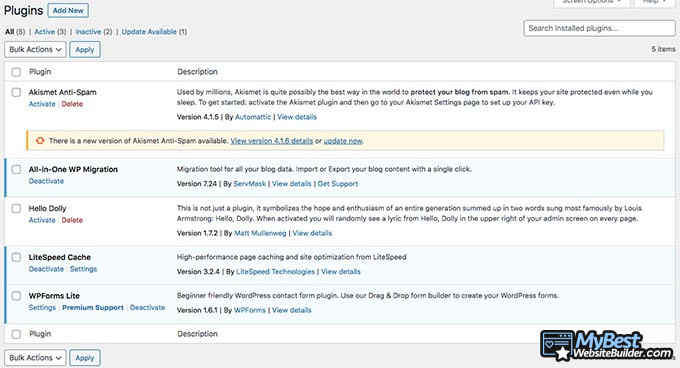The height and width of the screenshot is (368, 680).
Task: Focus the Search installed plugins field
Action: [599, 28]
